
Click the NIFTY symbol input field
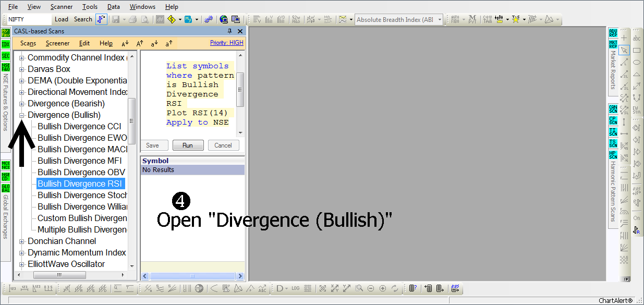[x=29, y=19]
